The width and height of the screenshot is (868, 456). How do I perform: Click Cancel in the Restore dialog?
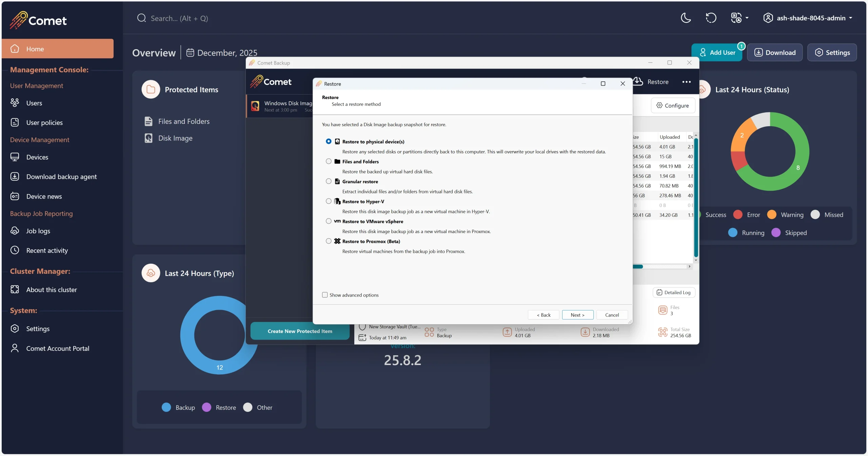pos(612,315)
